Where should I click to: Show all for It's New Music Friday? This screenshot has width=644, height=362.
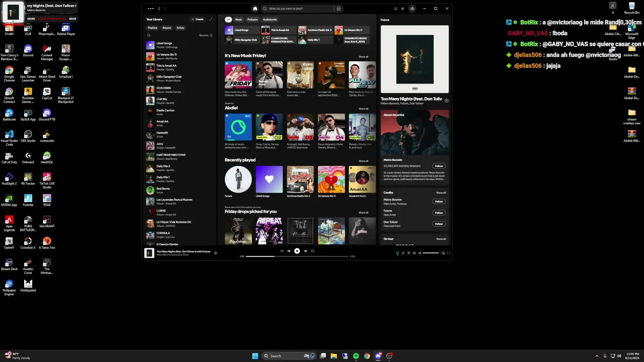(363, 57)
